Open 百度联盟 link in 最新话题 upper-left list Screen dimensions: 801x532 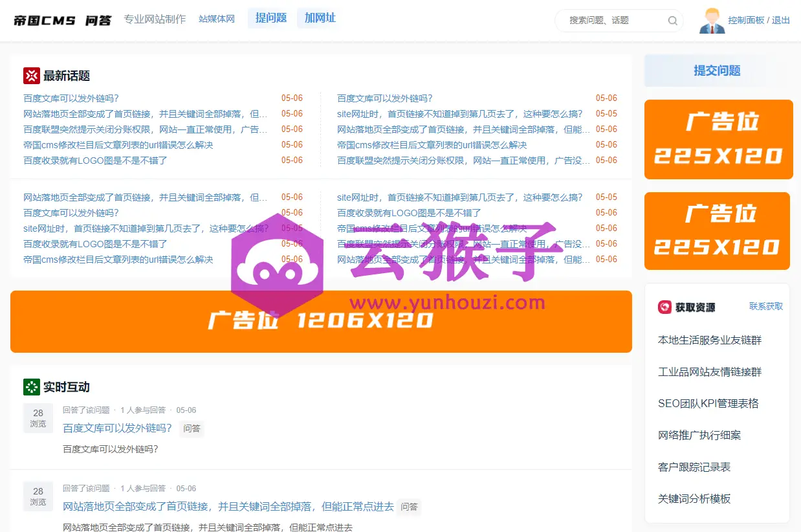[146, 129]
